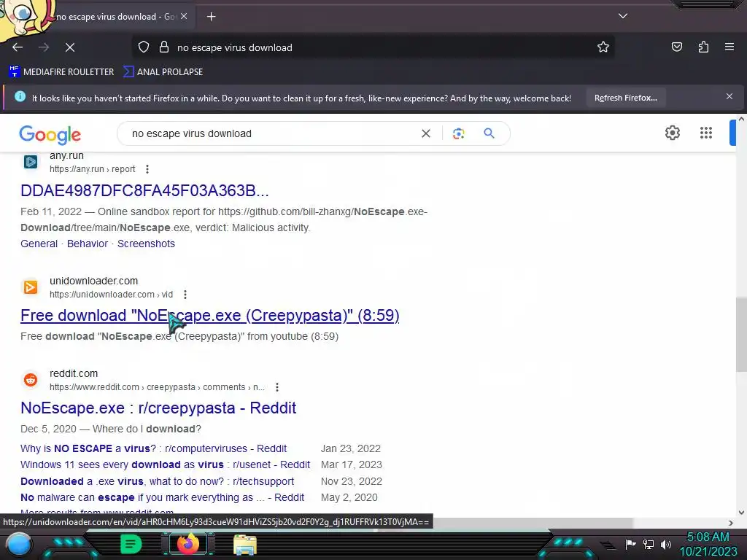747x560 pixels.
Task: Submit the Google search
Action: [x=489, y=133]
